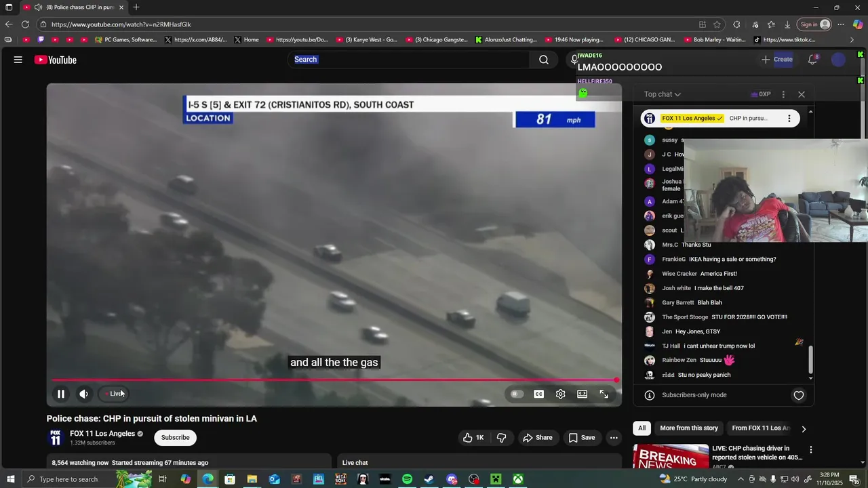Open the Xbox app from the taskbar
This screenshot has width=868, height=488.
[518, 479]
